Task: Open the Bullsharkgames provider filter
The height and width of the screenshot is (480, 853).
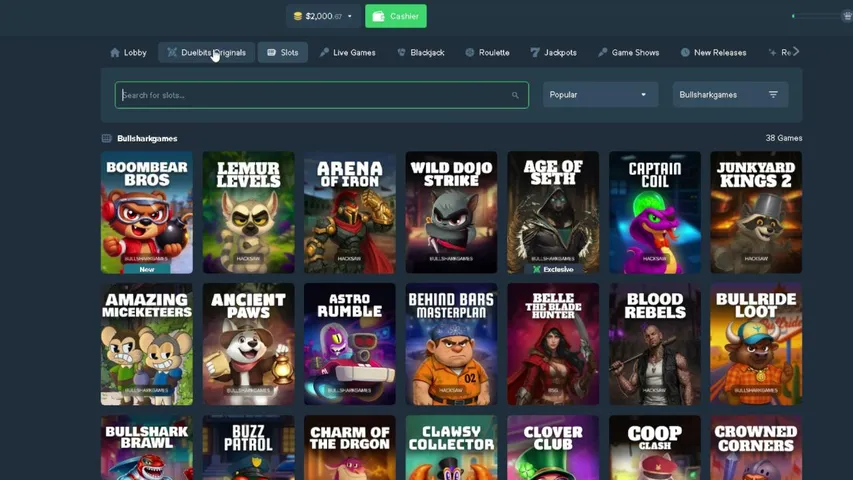Action: coord(730,95)
